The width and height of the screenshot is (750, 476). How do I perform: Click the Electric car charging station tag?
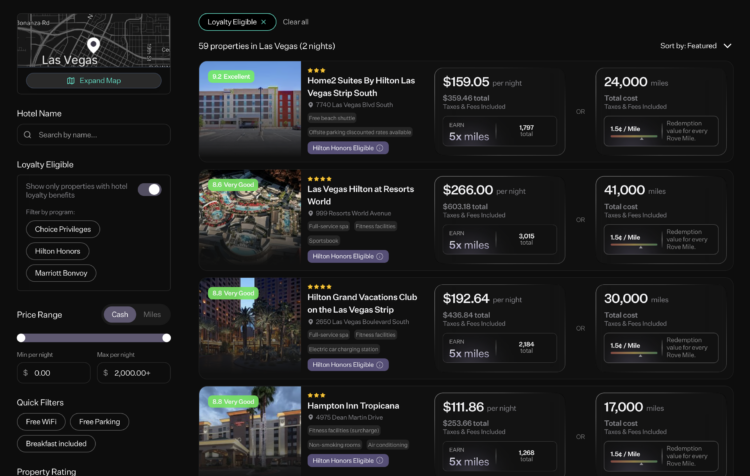tap(343, 349)
